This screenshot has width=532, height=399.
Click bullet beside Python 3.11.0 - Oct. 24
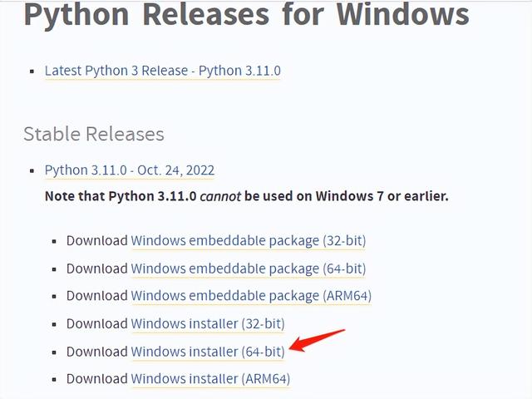tap(32, 171)
